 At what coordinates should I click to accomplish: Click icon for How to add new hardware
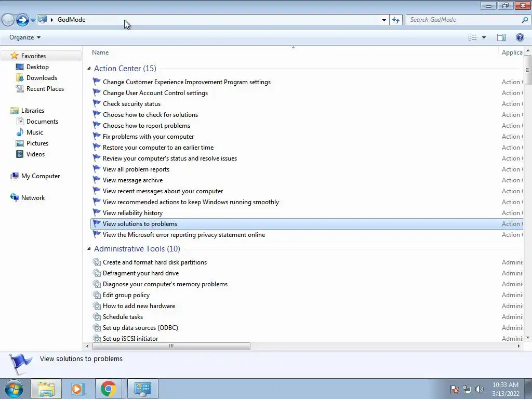pos(97,306)
